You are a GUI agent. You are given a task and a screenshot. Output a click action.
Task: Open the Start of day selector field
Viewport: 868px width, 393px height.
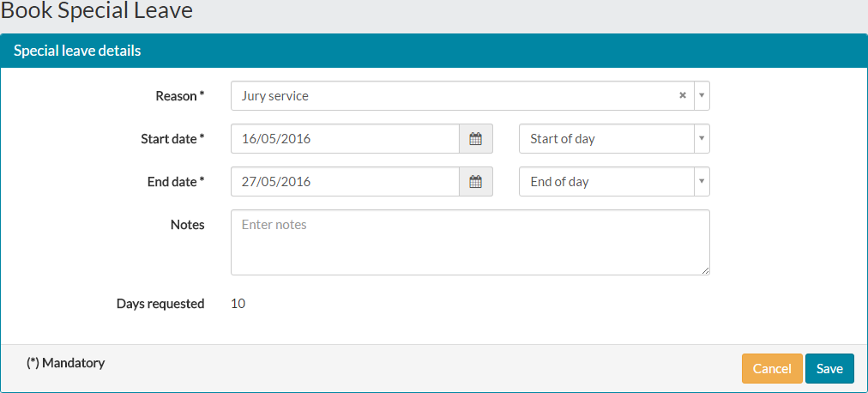point(614,139)
